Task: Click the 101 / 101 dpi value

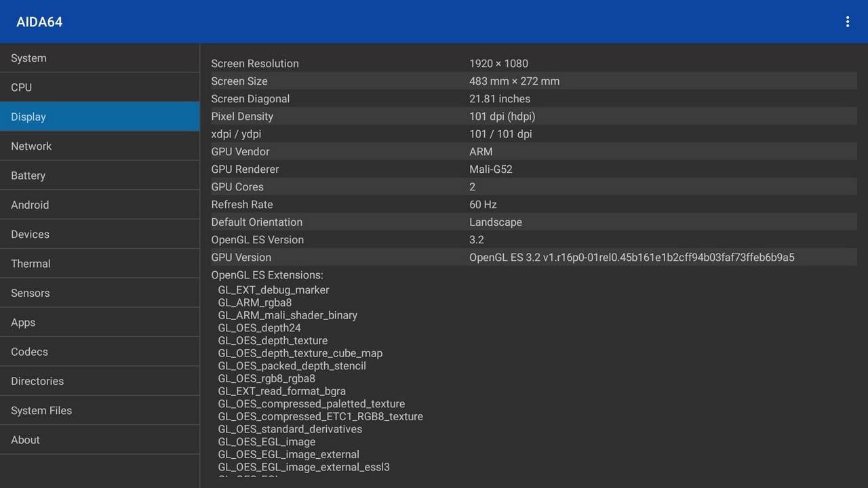Action: tap(500, 134)
